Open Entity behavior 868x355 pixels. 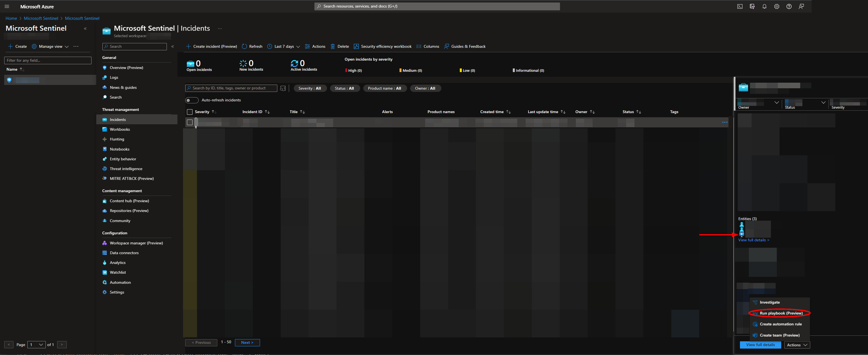(123, 159)
